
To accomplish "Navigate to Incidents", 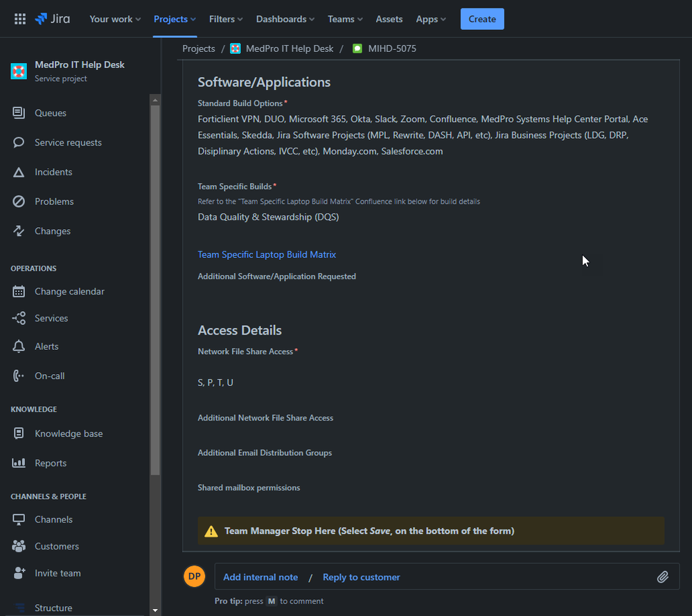I will [x=53, y=173].
